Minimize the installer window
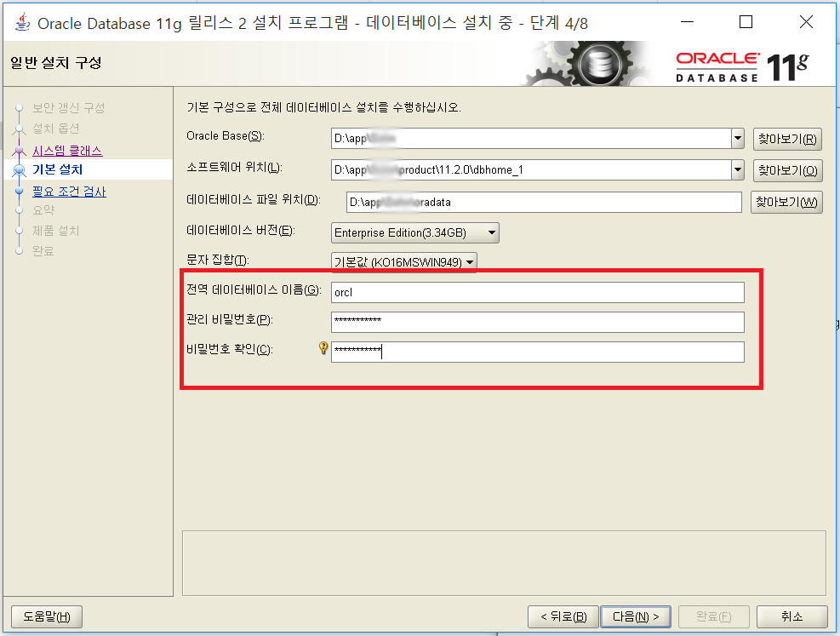The height and width of the screenshot is (636, 840). [688, 22]
